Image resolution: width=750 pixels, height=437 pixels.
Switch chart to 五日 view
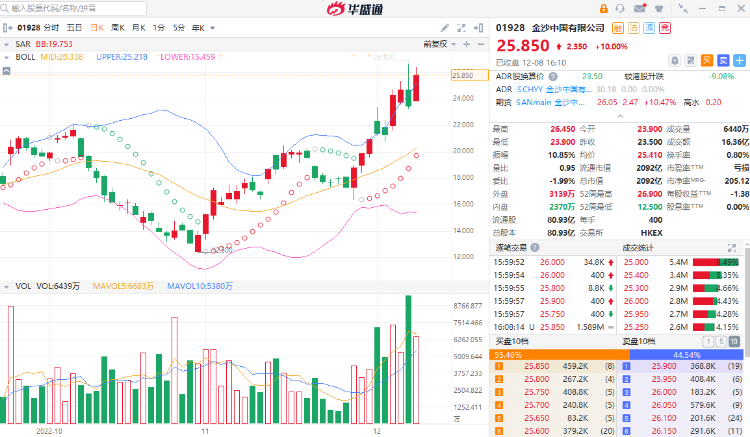pos(75,28)
